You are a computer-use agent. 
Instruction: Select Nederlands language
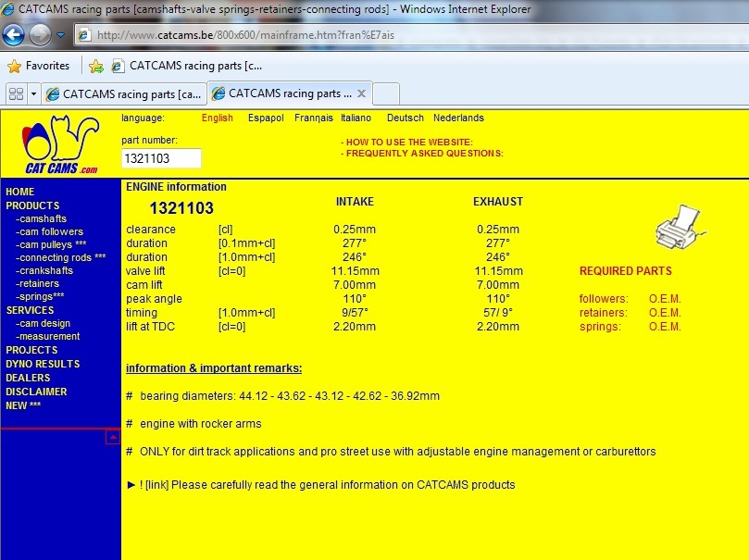[458, 118]
